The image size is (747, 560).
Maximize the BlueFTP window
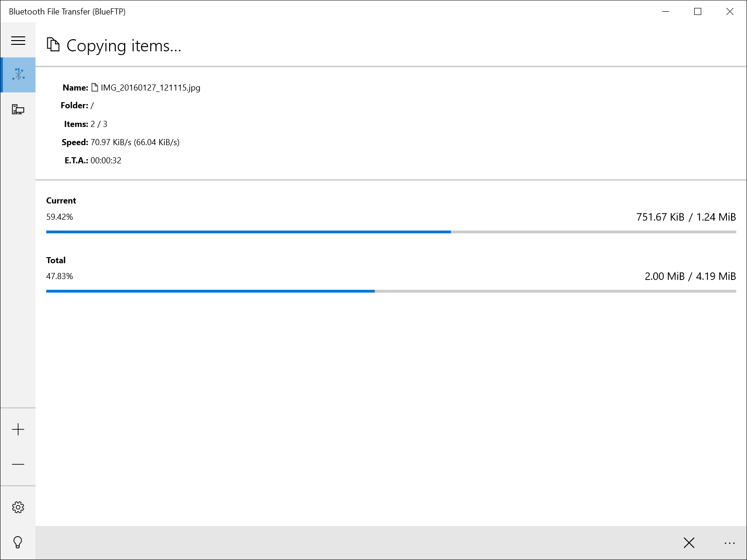click(698, 12)
